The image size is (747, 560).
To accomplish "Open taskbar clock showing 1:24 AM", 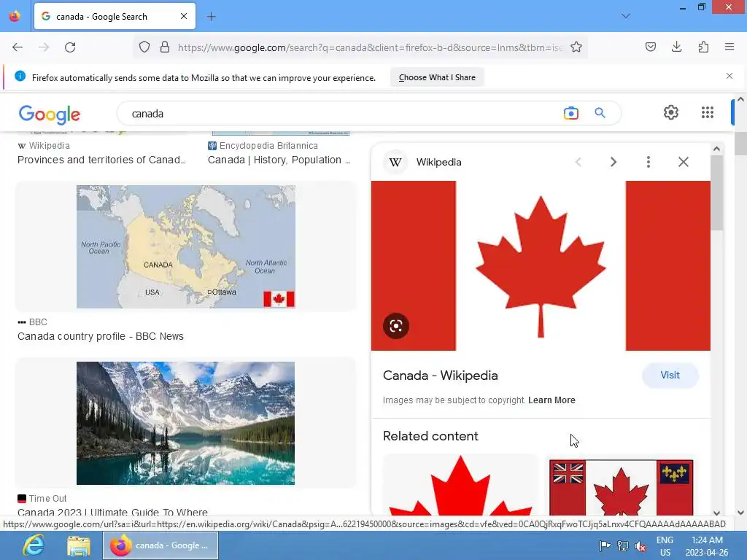I will 707,546.
